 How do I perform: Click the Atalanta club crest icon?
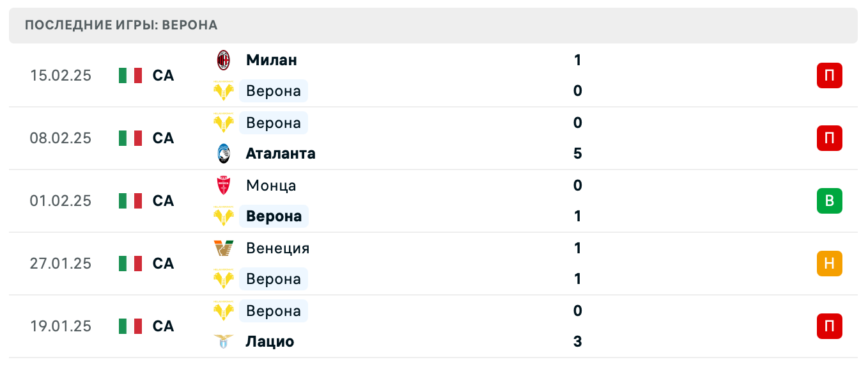(x=225, y=154)
